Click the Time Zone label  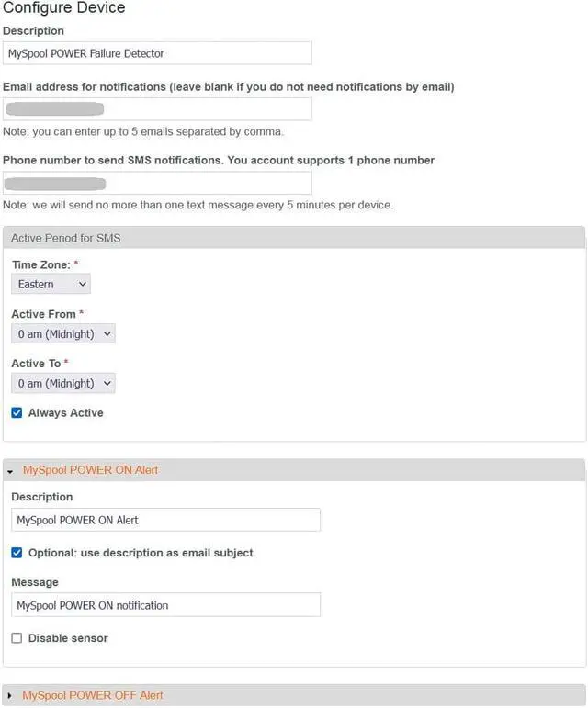[x=41, y=264]
